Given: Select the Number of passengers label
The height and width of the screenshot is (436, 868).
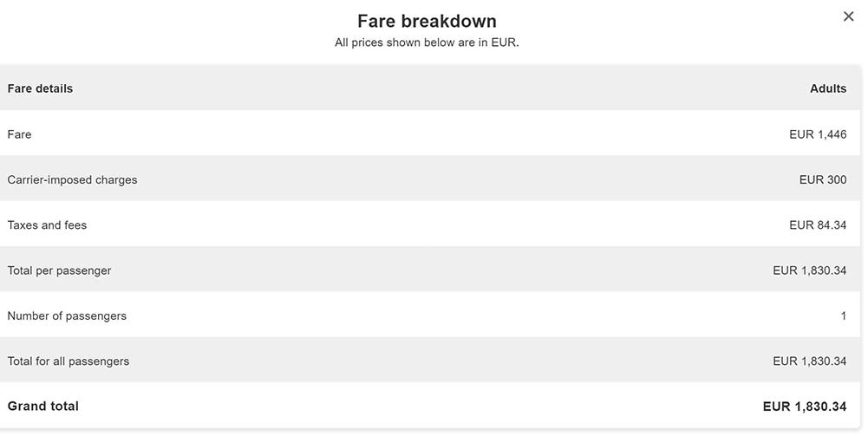Looking at the screenshot, I should 67,316.
